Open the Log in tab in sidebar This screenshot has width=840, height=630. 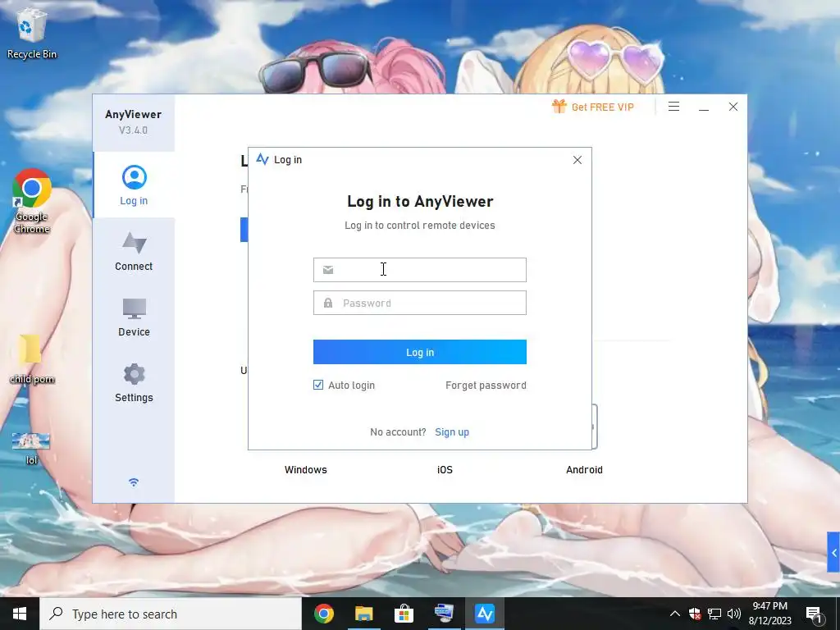coord(134,185)
